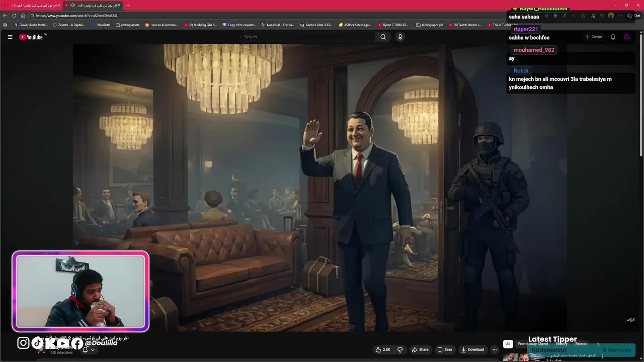Screen dimensions: 644x362
Task: Open the YouTube guide hamburger menu
Action: (x=10, y=37)
